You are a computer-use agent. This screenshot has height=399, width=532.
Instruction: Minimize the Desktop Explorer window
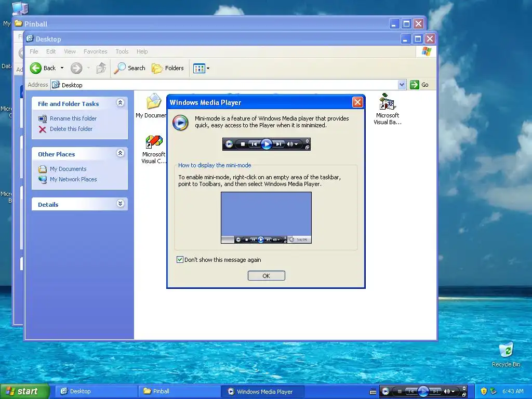tap(405, 39)
